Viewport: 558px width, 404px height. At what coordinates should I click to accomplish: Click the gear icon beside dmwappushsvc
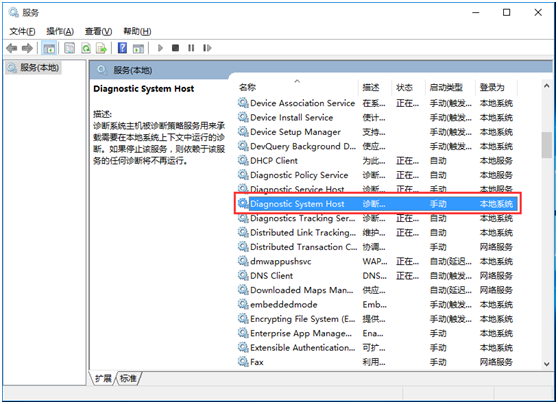243,261
